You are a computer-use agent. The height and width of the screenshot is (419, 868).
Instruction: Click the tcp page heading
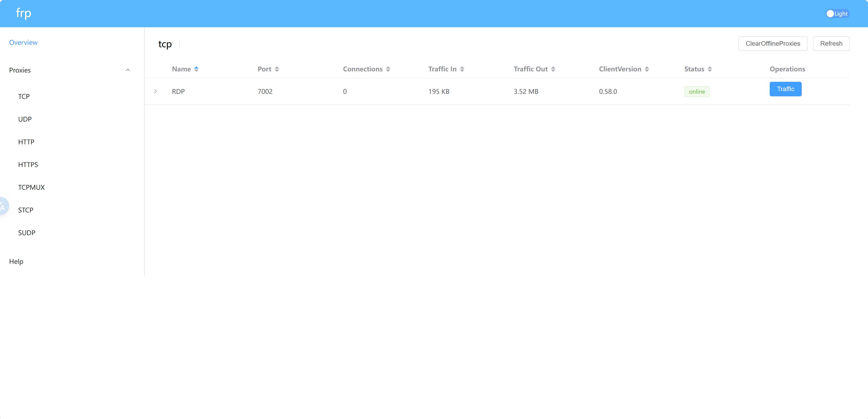point(165,44)
